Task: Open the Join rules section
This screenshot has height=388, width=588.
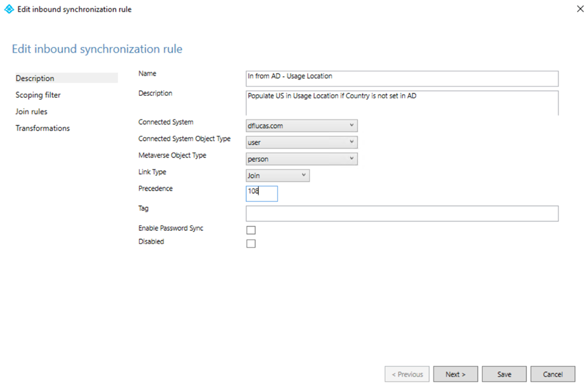Action: (x=32, y=111)
